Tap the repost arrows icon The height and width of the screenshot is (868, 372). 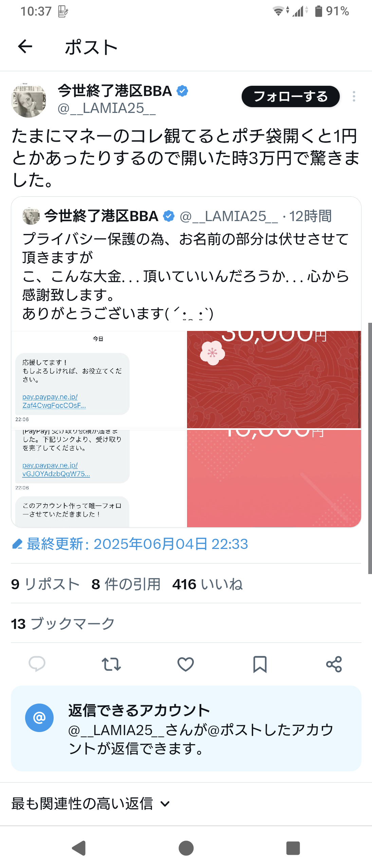coord(111,664)
